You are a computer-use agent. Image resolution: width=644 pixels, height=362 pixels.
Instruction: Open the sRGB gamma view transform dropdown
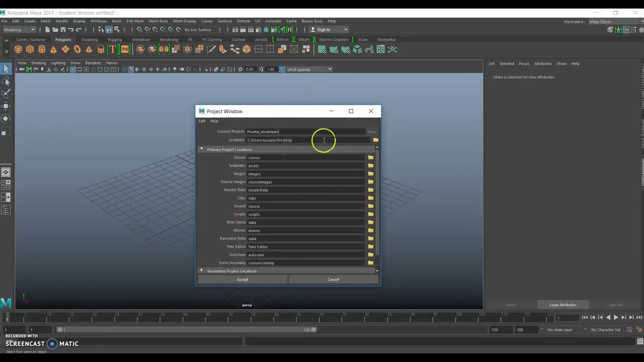coord(309,69)
